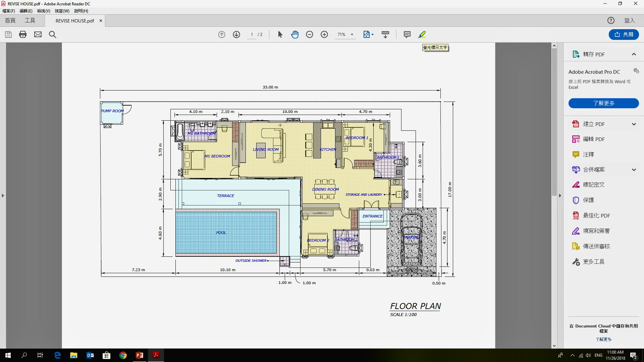
Task: Expand the 合併檔案 section
Action: pyautogui.click(x=634, y=170)
